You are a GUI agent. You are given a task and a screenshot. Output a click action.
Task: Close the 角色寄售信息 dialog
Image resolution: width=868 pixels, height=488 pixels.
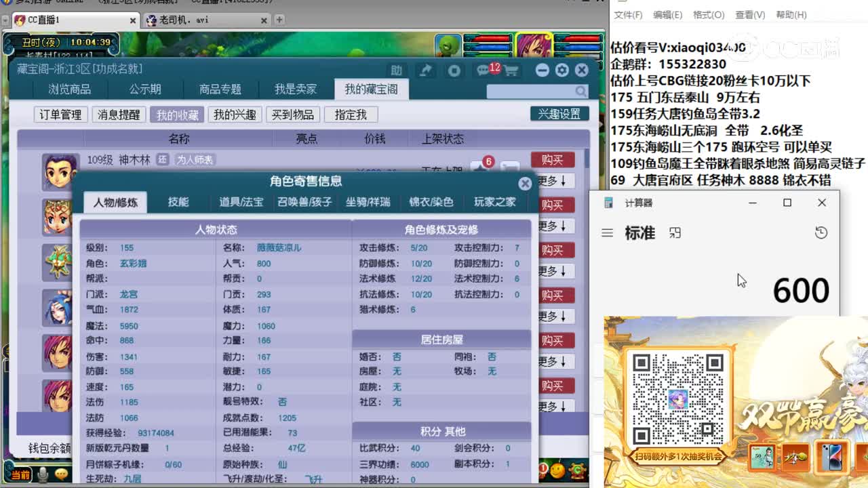pos(524,183)
